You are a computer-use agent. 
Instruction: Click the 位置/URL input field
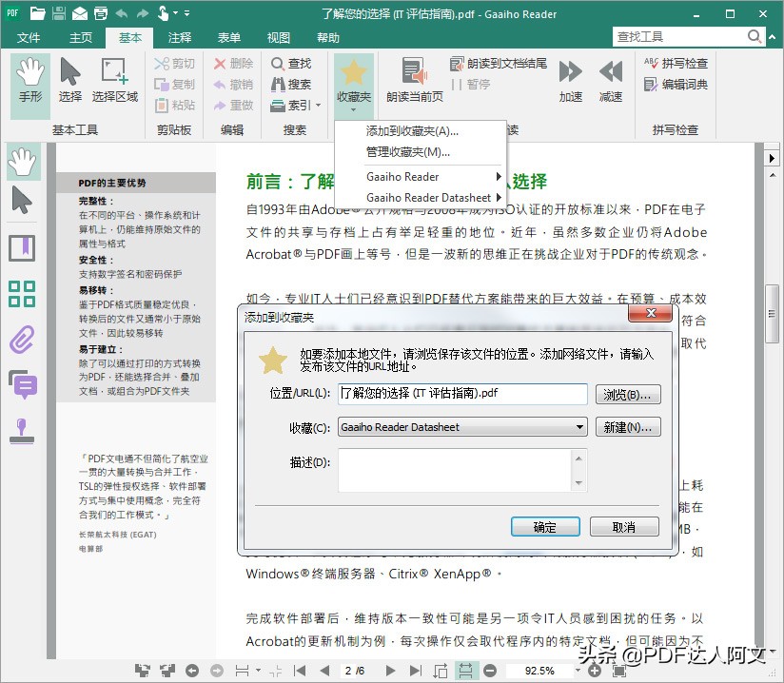click(x=462, y=394)
